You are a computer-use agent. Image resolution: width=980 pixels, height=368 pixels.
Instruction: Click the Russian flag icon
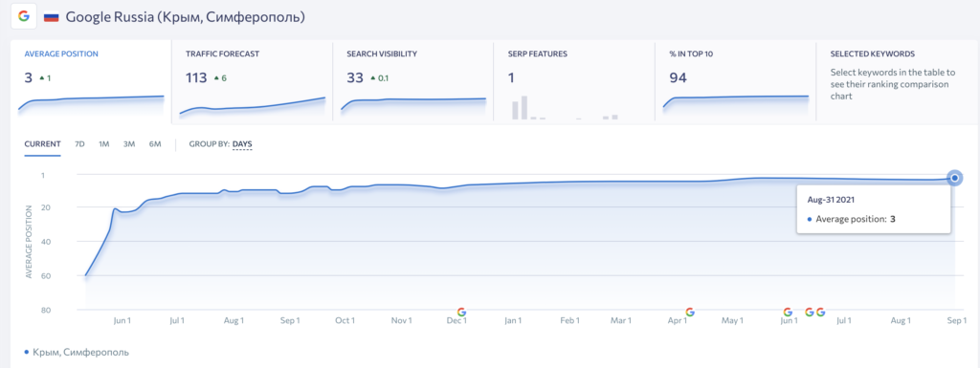(x=52, y=17)
